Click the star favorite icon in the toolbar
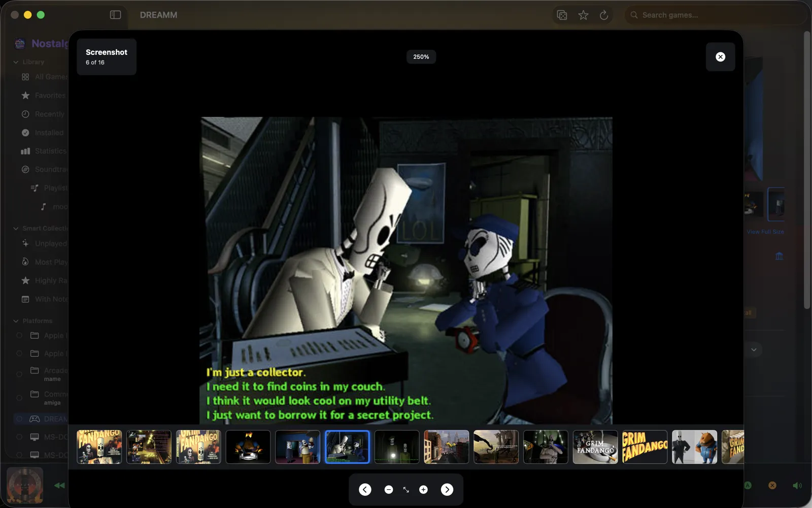This screenshot has width=812, height=508. click(583, 15)
